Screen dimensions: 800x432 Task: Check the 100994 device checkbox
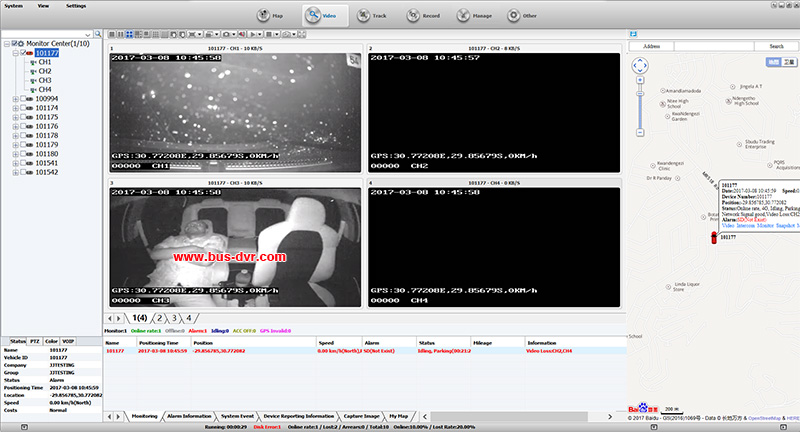point(21,99)
